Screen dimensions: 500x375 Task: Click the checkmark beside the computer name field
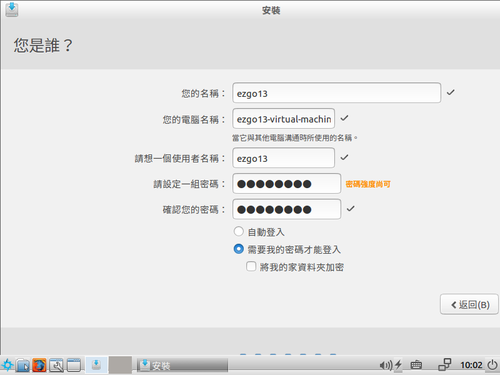(x=345, y=118)
